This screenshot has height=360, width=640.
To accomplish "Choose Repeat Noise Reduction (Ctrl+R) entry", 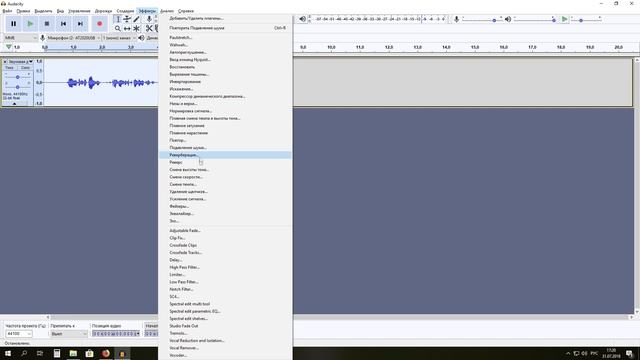I will point(225,28).
